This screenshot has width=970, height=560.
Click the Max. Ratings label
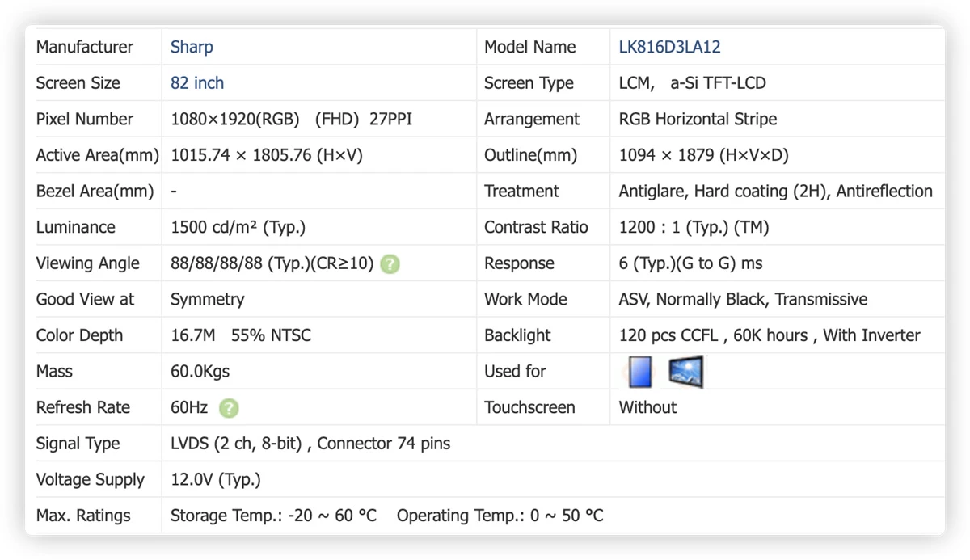coord(83,516)
